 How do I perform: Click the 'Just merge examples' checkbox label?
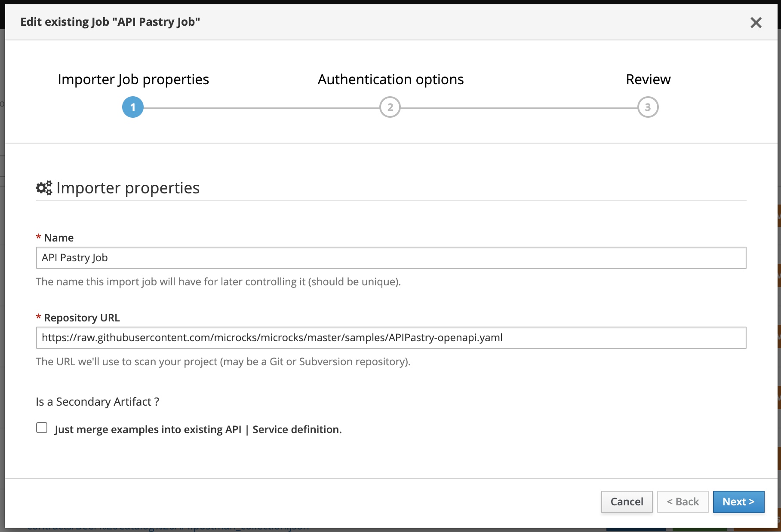tap(198, 430)
